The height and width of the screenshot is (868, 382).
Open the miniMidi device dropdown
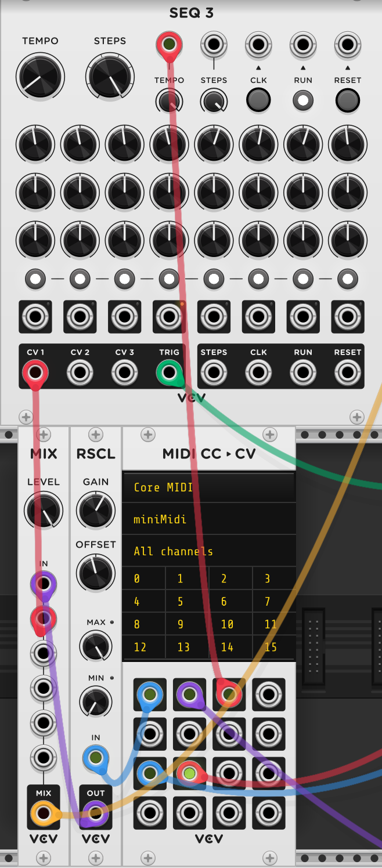[208, 519]
